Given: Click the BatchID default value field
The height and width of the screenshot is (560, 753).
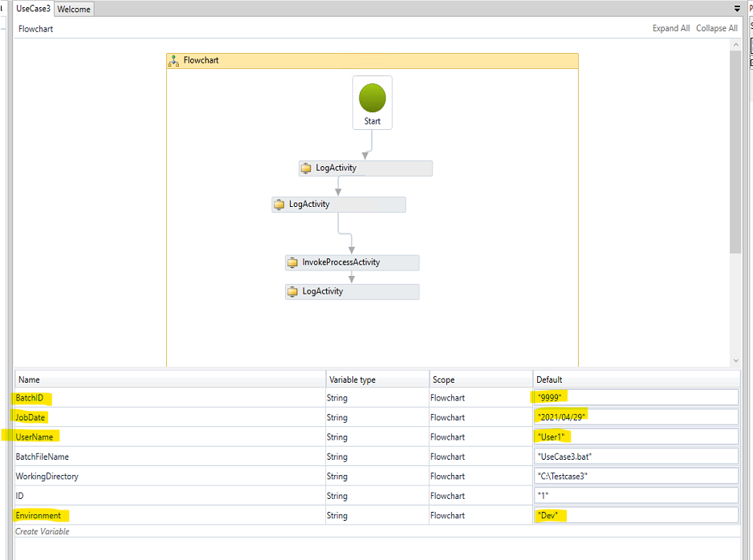Looking at the screenshot, I should tap(636, 397).
